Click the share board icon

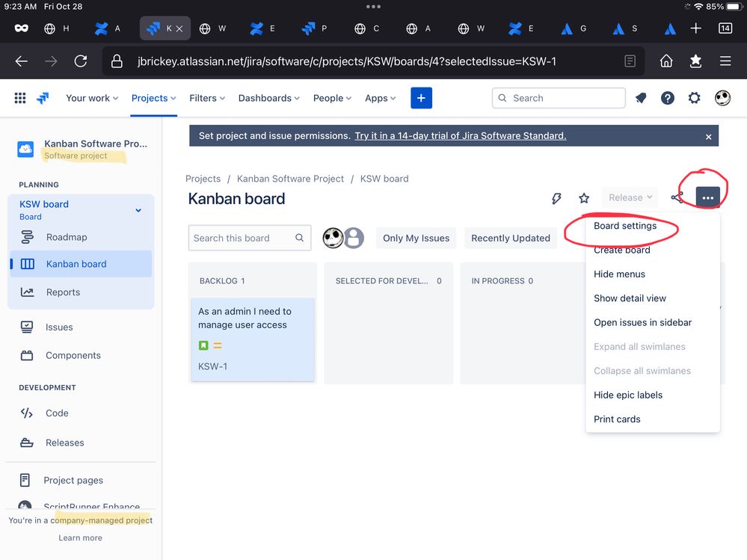[x=677, y=197]
